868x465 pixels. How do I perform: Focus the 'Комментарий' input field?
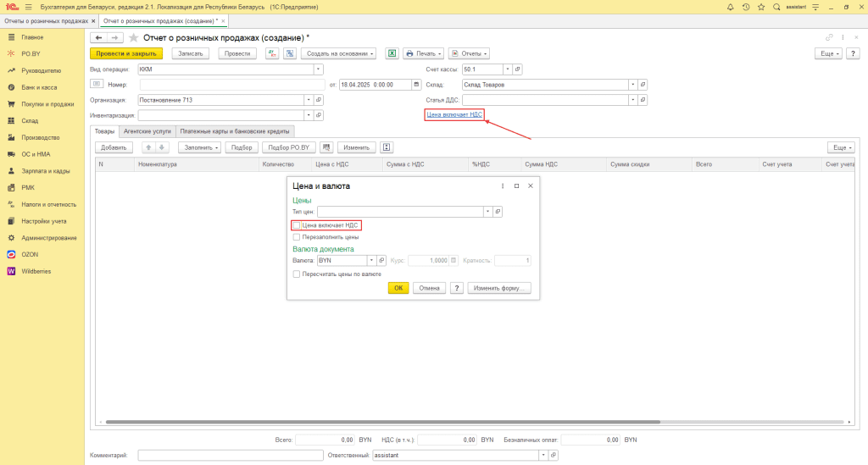tap(231, 456)
